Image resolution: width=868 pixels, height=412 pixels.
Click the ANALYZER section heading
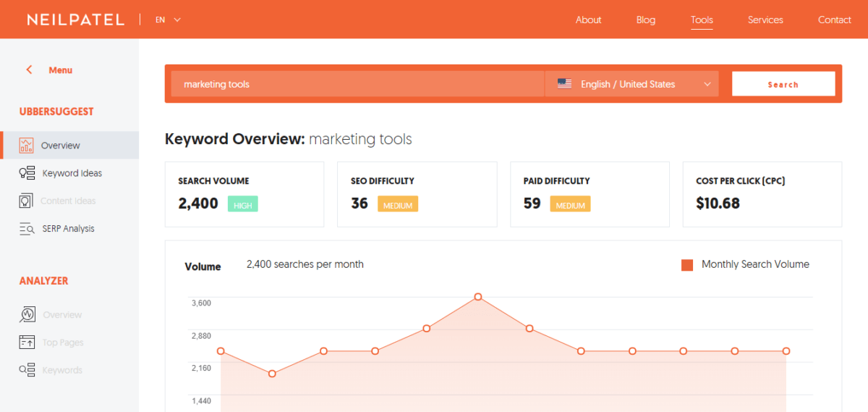click(x=44, y=281)
